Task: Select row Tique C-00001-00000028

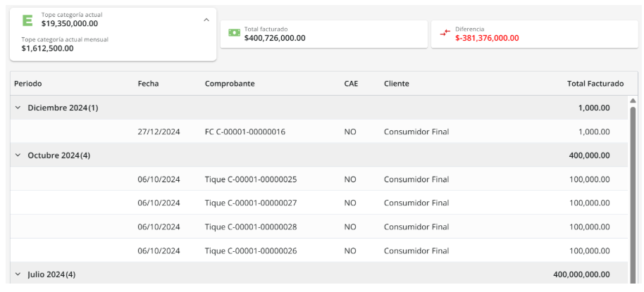Action: [250, 227]
